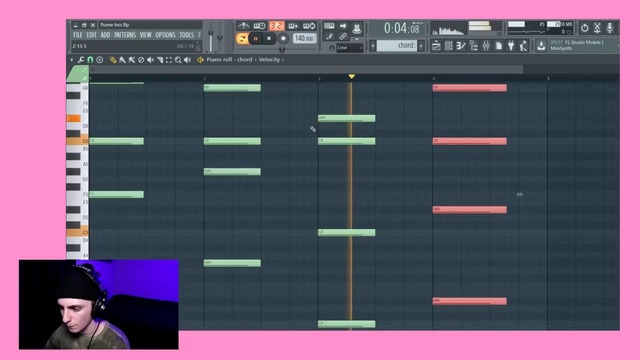Open piano roll wrench tools menu

[81, 60]
